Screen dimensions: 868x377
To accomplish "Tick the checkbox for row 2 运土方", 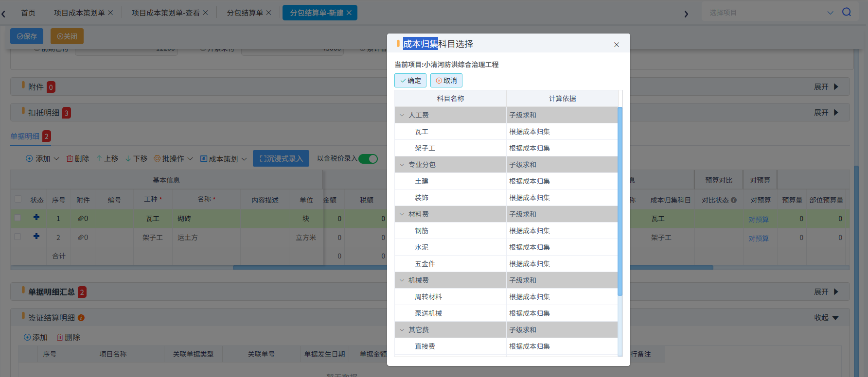I will tap(18, 237).
